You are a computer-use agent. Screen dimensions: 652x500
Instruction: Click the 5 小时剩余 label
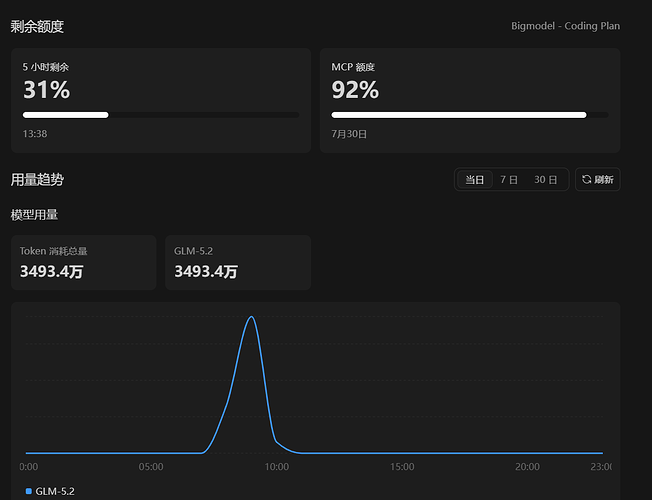click(46, 67)
